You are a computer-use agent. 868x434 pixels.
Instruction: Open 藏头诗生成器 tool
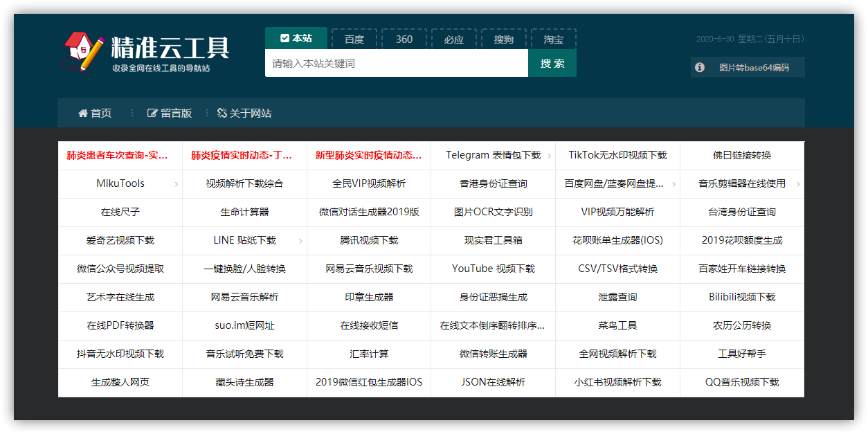pyautogui.click(x=244, y=383)
